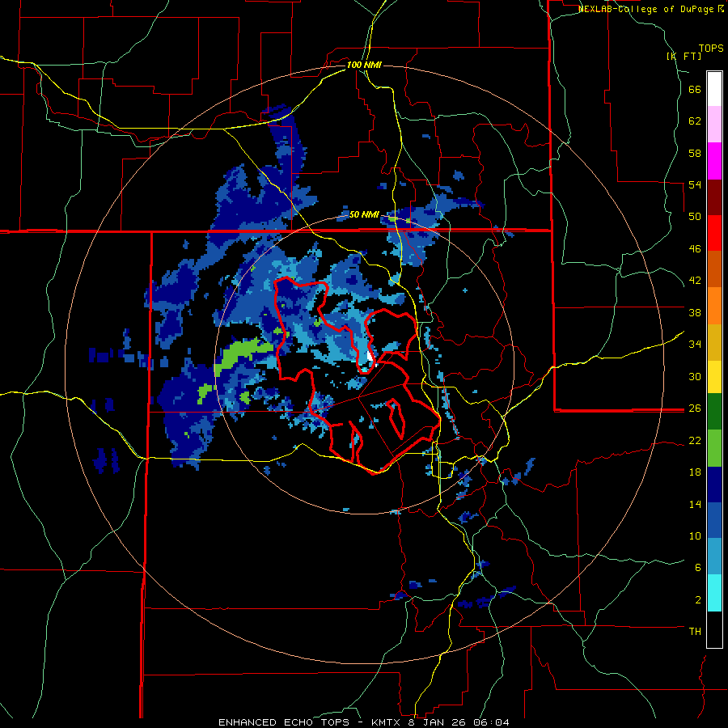Select the 46 legend value
This screenshot has height=728, width=728.
(x=695, y=249)
